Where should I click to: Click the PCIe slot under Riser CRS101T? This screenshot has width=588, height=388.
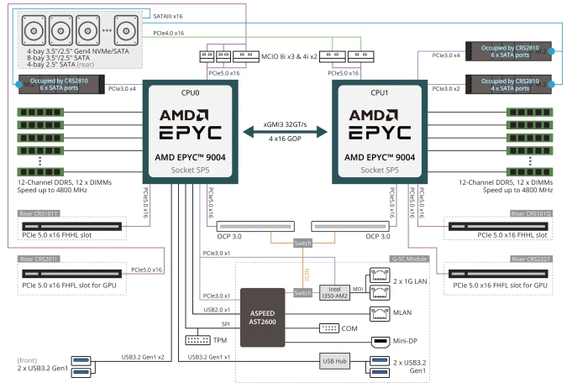tap(71, 227)
